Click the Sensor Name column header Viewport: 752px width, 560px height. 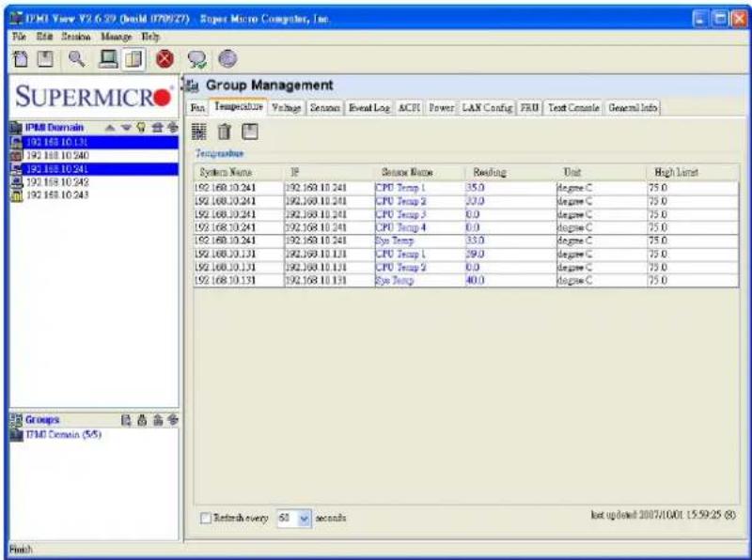tap(420, 172)
